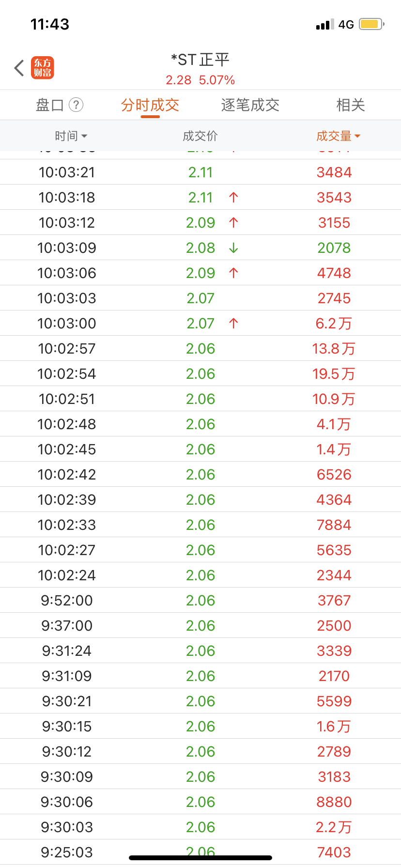Select the 9:37:00 trade row

click(x=200, y=625)
